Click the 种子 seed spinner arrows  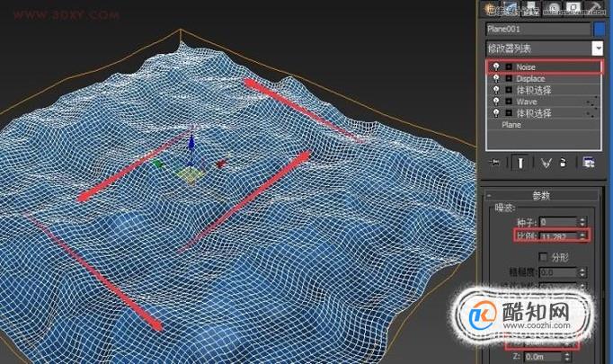tap(582, 222)
